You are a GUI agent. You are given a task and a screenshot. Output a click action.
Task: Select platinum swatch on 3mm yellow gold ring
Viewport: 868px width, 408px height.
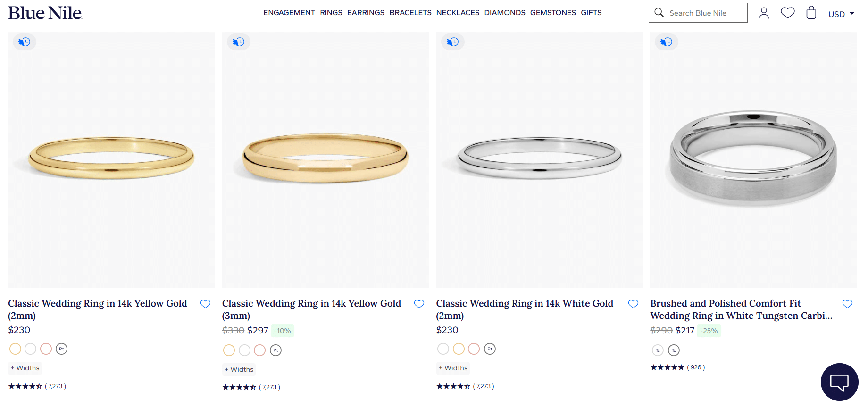click(x=275, y=350)
